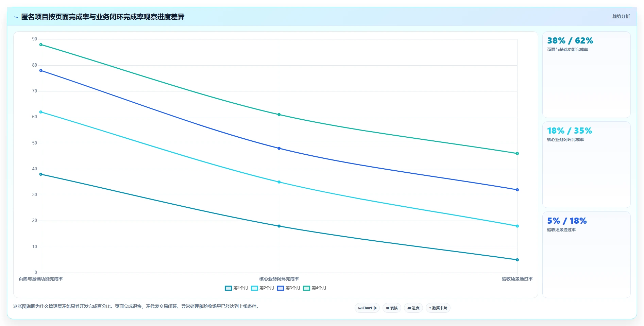Screen dimensions: 644x326
Task: Toggle the 第1个月 legend series
Action: coord(236,288)
